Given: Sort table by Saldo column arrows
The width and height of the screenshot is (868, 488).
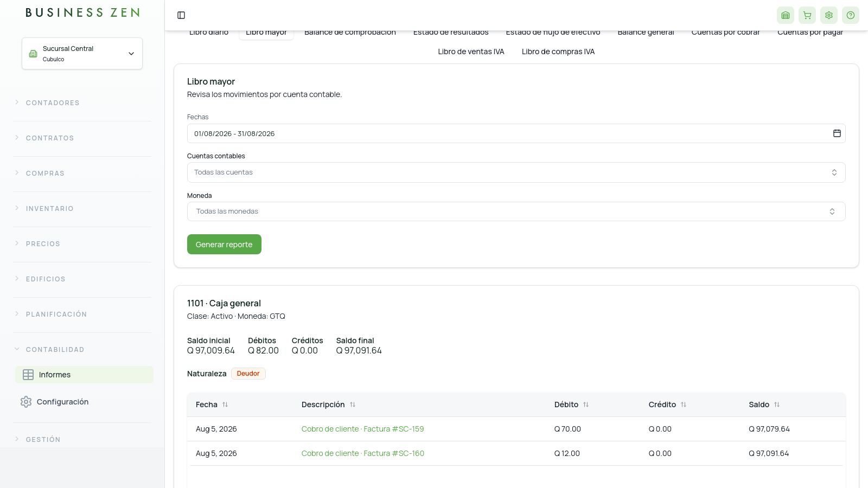Looking at the screenshot, I should pyautogui.click(x=777, y=404).
